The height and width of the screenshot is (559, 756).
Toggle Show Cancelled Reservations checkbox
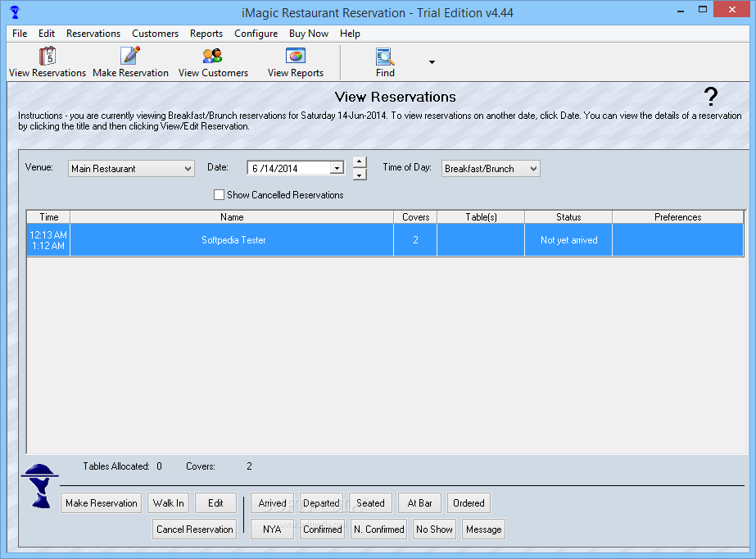pos(219,194)
